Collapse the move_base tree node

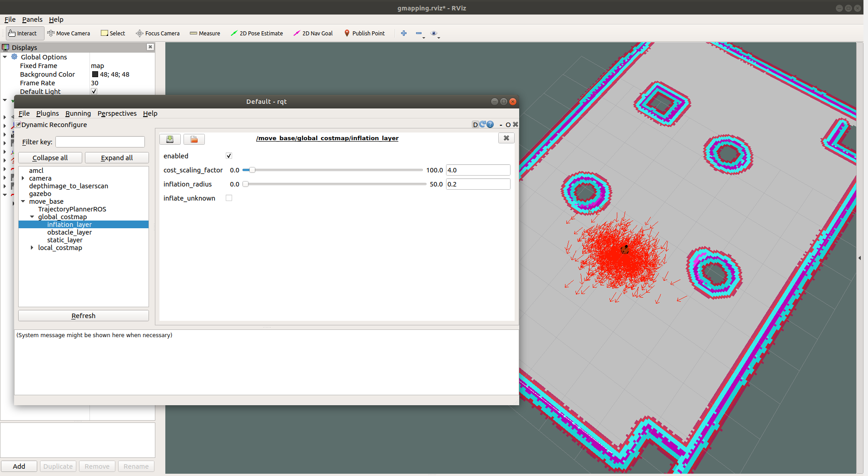tap(23, 201)
